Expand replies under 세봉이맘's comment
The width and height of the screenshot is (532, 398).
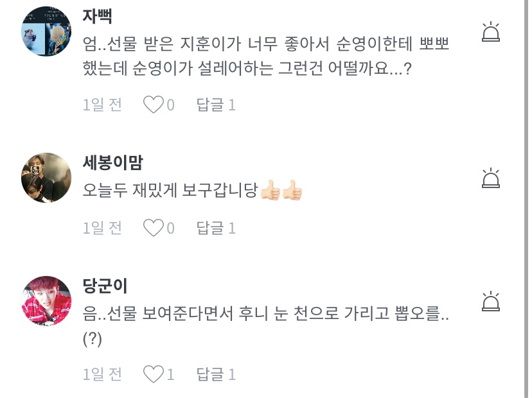click(x=216, y=228)
